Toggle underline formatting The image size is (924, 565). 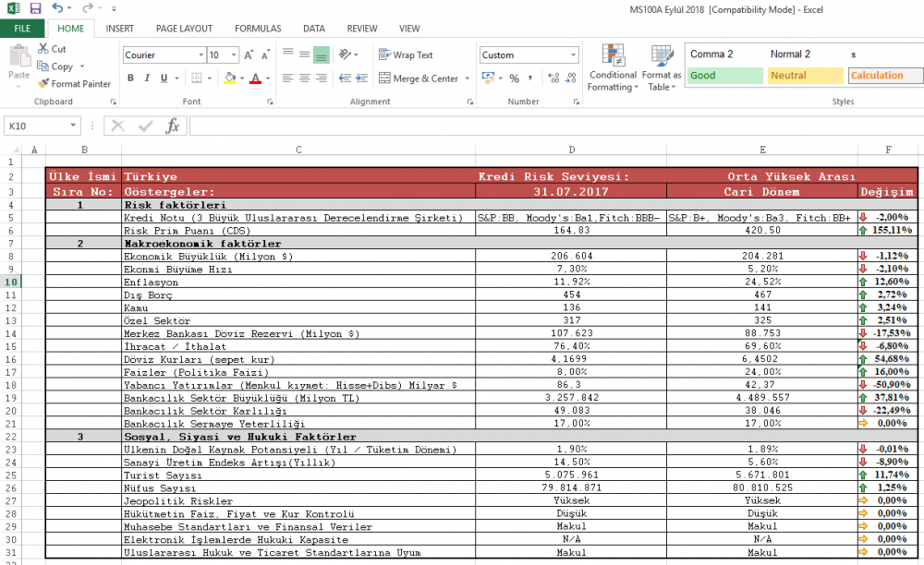pyautogui.click(x=164, y=78)
